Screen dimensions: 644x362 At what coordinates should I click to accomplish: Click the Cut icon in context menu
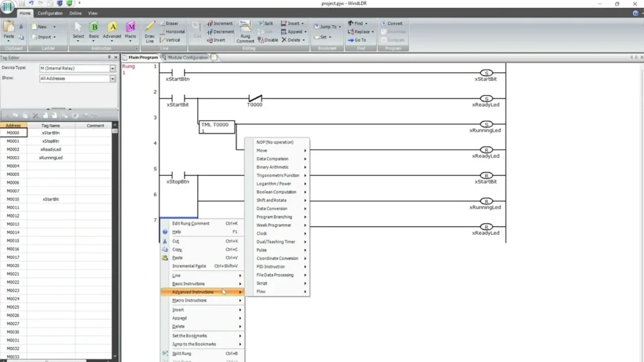(165, 241)
